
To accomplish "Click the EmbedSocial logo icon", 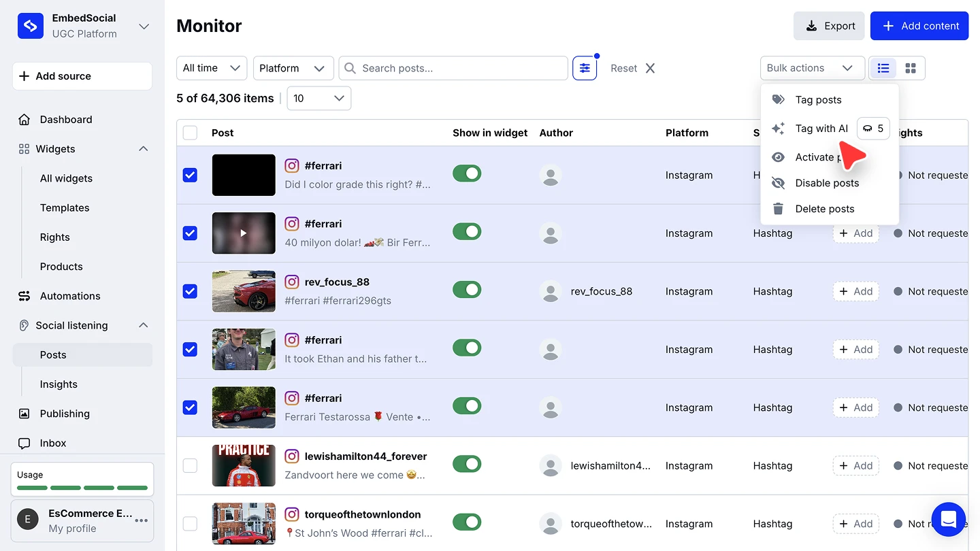I will (x=31, y=26).
